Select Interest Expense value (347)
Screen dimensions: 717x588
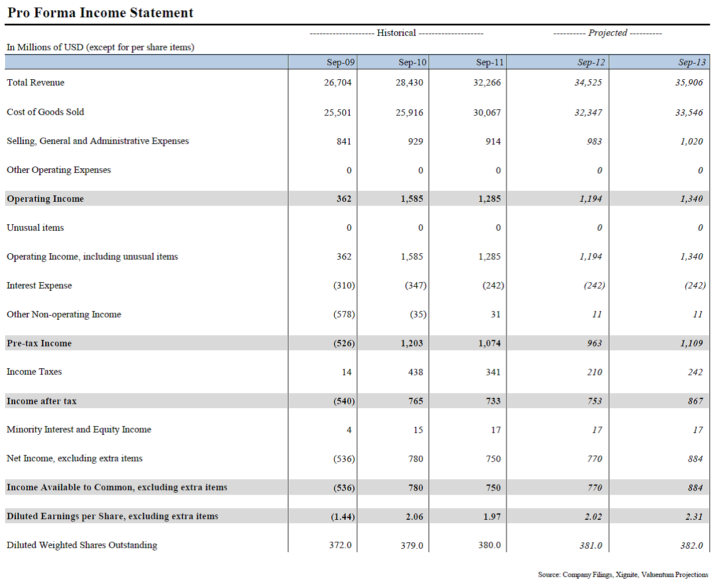(x=416, y=286)
